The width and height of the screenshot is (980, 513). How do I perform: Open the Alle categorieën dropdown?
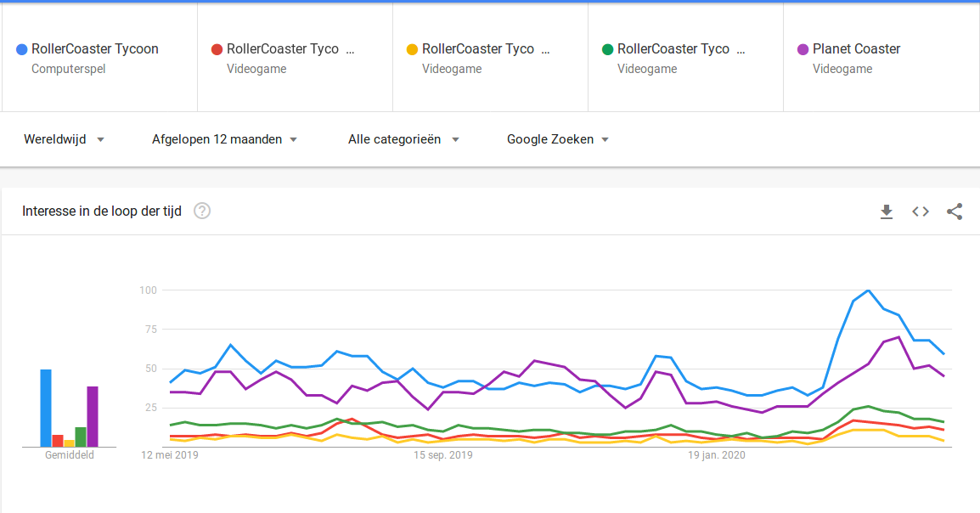coord(403,139)
